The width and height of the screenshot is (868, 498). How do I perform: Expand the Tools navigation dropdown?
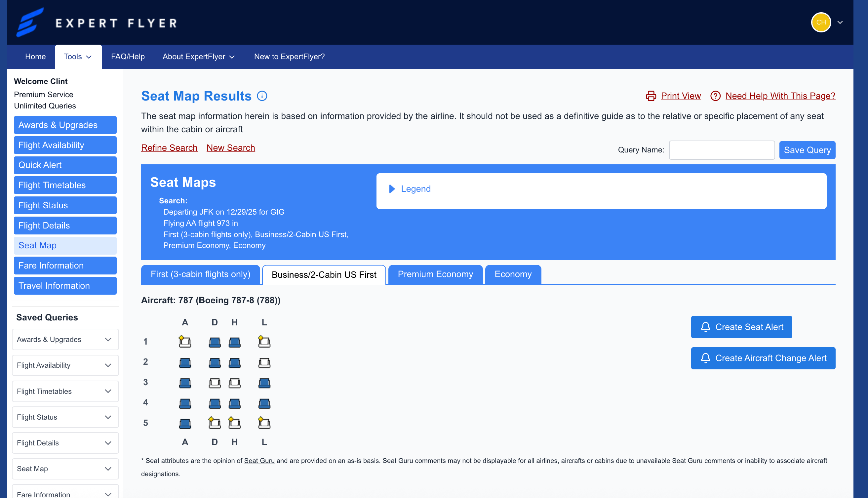click(x=78, y=57)
